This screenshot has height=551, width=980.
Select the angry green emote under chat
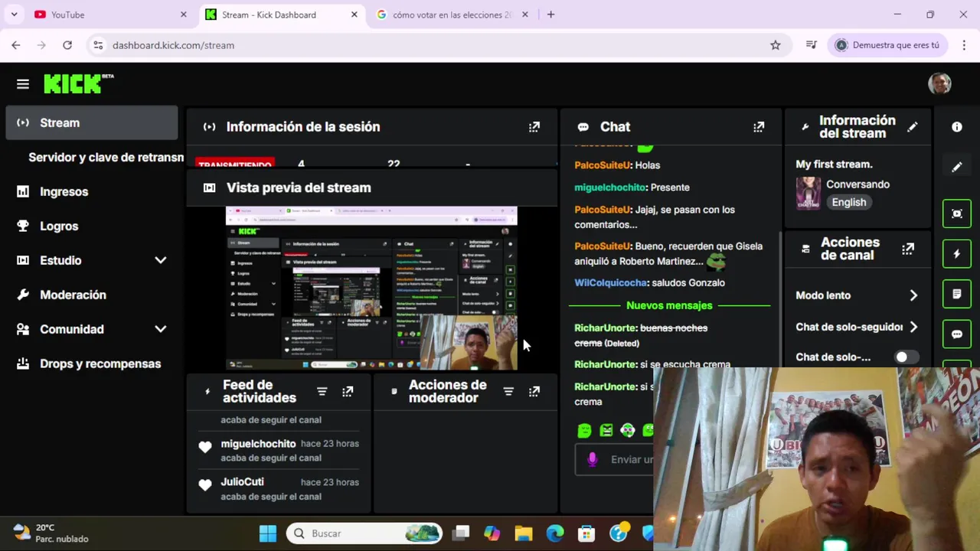[606, 431]
